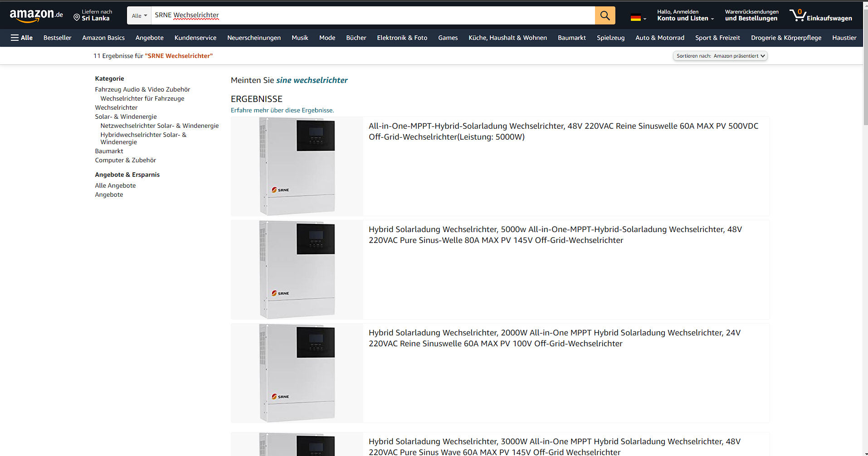868x456 pixels.
Task: Click the Amazon.de logo
Action: [x=36, y=15]
